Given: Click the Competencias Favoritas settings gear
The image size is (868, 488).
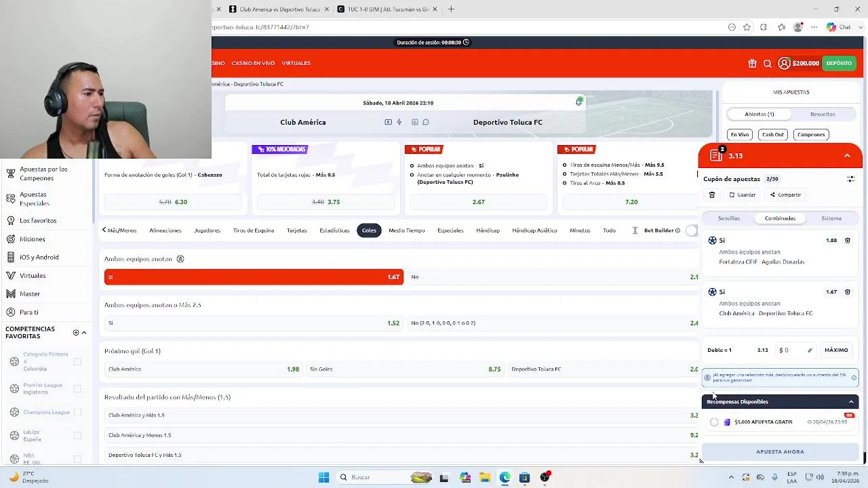Looking at the screenshot, I should click(76, 333).
